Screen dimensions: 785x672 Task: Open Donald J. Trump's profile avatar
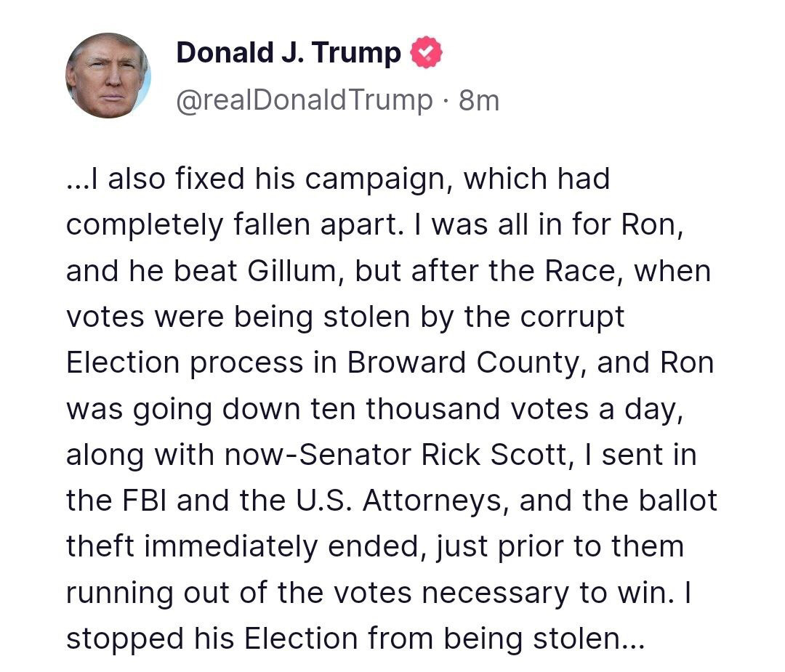click(x=108, y=76)
